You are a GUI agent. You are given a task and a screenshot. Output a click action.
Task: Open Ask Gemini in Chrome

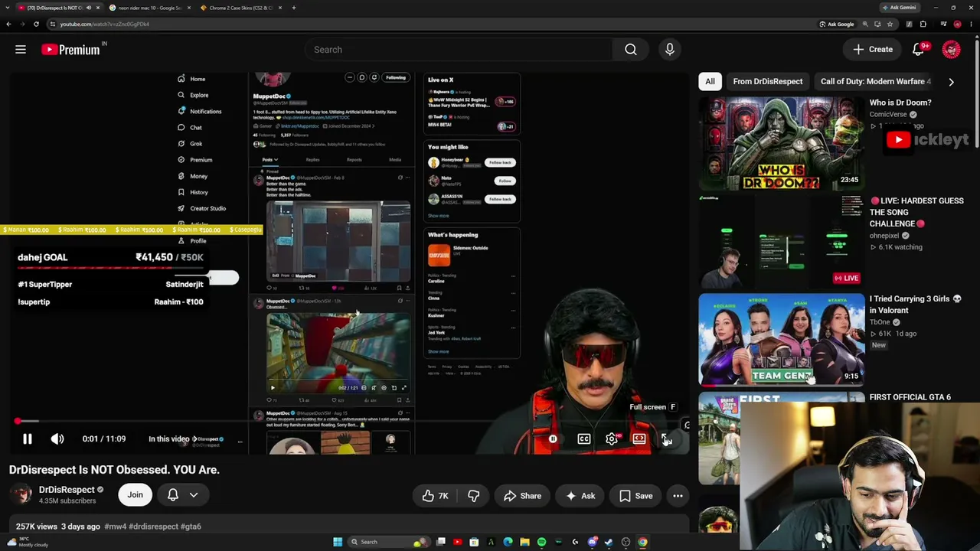pyautogui.click(x=900, y=8)
